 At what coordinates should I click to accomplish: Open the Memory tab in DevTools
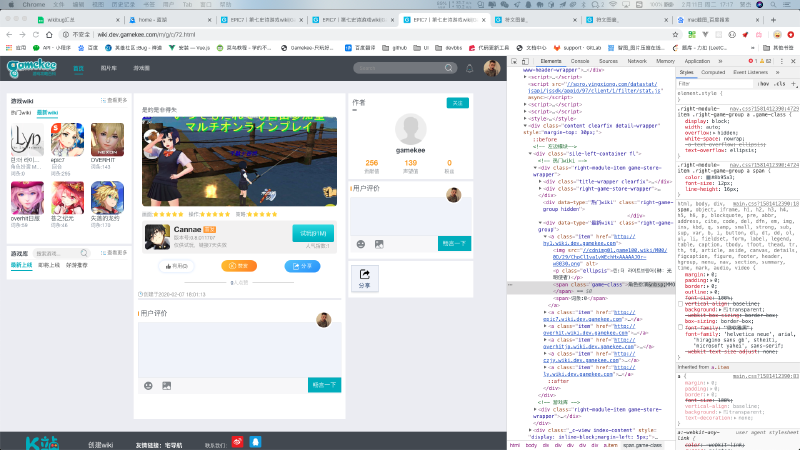coord(665,61)
